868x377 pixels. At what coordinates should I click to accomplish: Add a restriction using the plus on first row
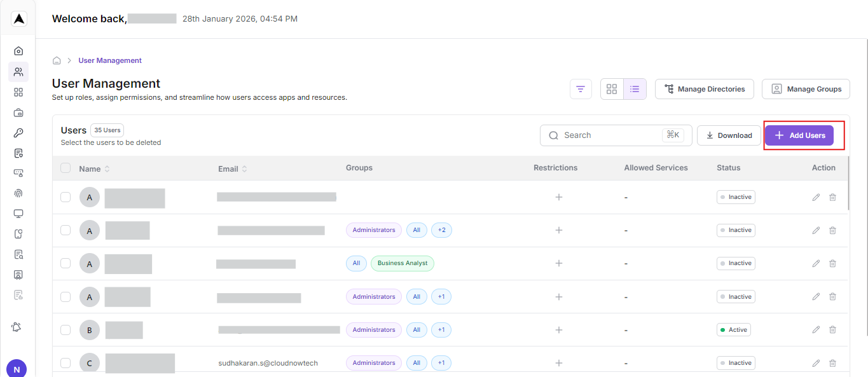pos(558,197)
